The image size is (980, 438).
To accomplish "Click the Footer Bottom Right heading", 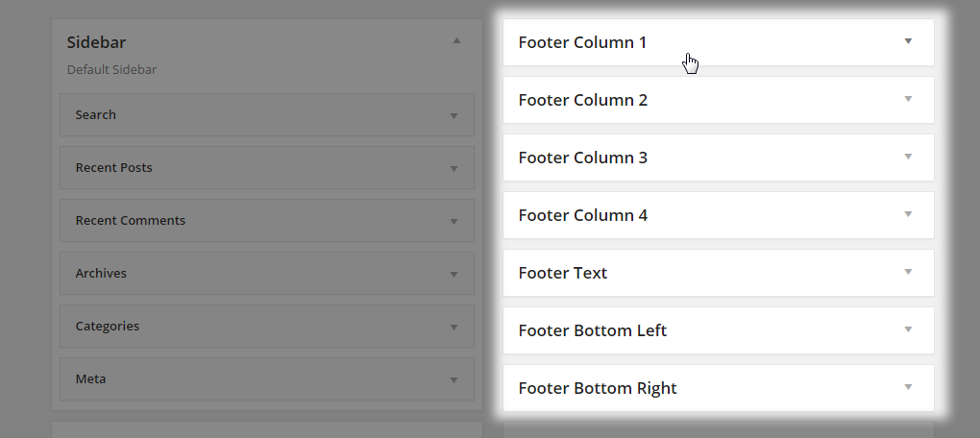I will click(597, 388).
